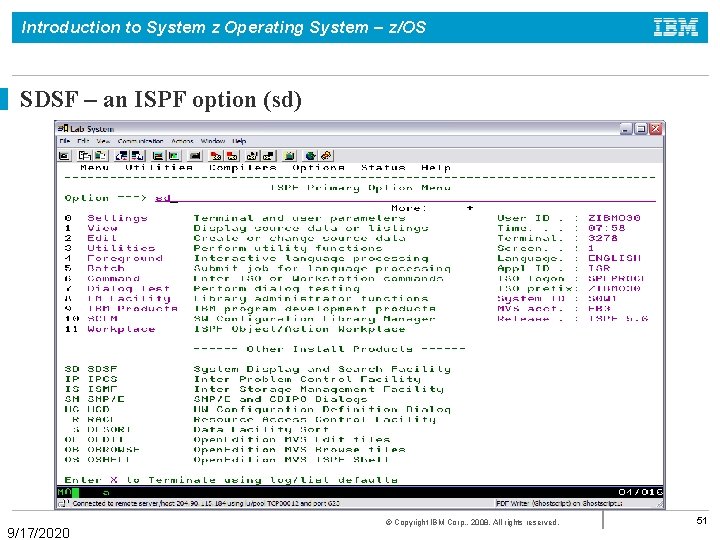
Task: Open the Color mapping toolbar icon
Action: (174, 156)
